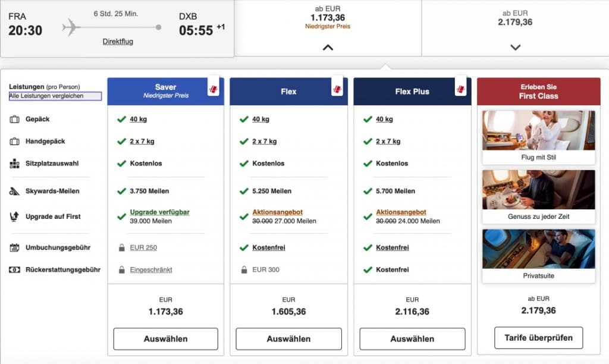Expand the 2.179,36 fare chevron

point(516,48)
